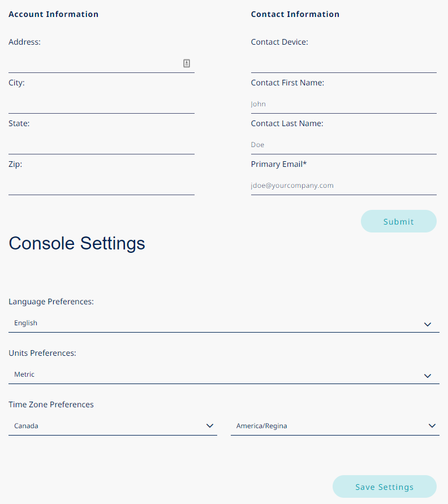Focus the Address input field
Viewport: 448px width, 504px height.
tap(93, 63)
